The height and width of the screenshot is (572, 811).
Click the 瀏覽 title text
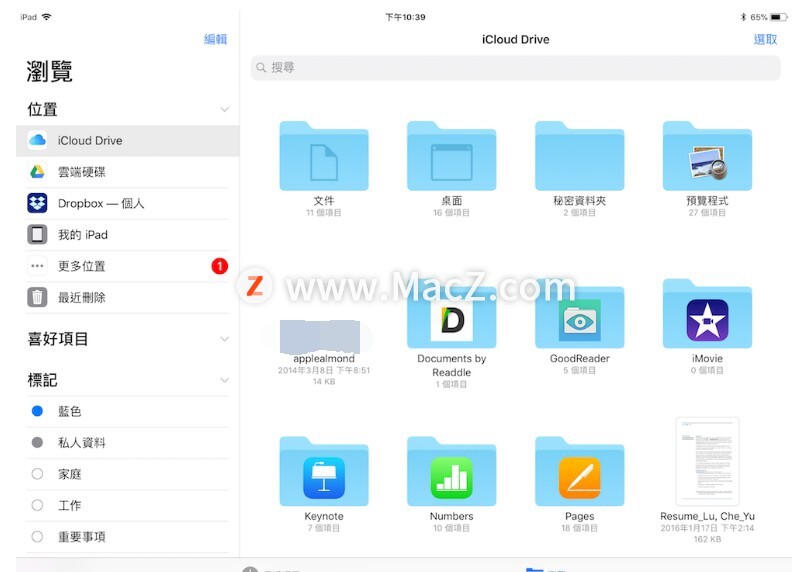click(50, 71)
